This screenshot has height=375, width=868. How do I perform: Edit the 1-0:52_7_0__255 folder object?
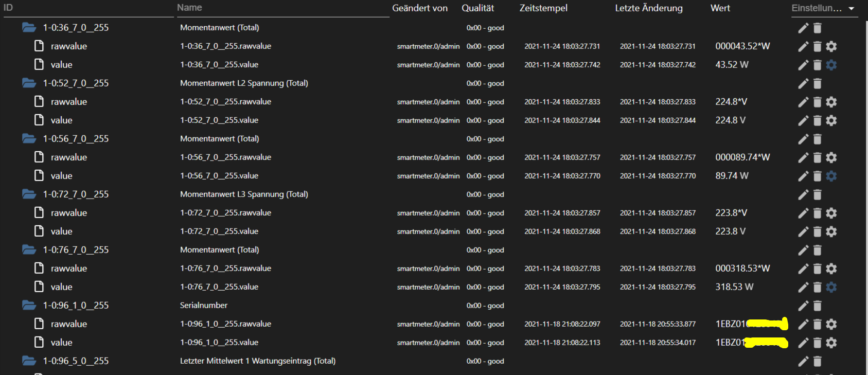coord(803,83)
